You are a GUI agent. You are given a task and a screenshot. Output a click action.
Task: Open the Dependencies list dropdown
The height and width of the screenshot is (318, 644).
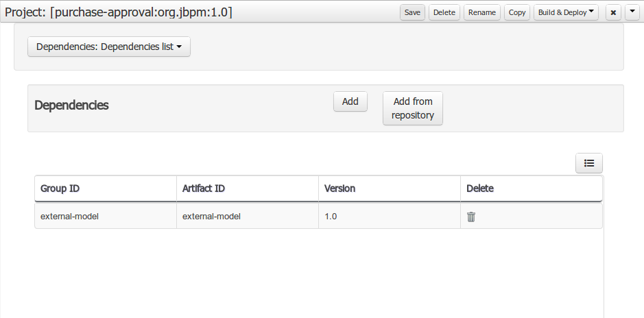point(109,47)
